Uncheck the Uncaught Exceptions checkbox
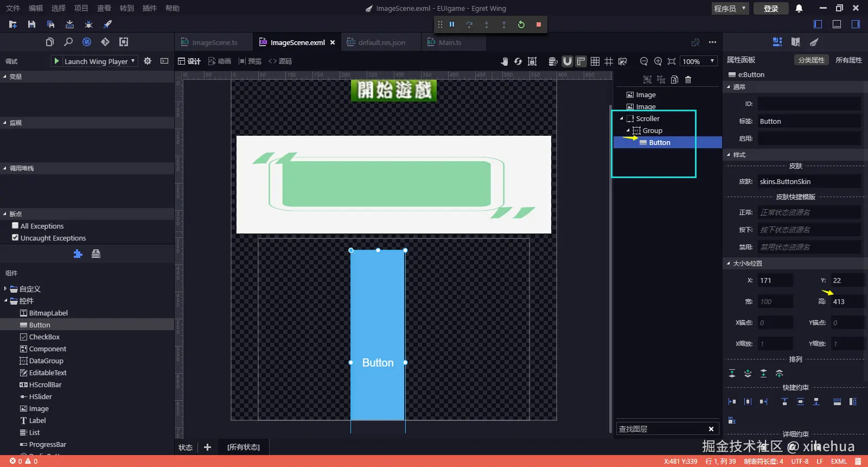Viewport: 868px width, 467px height. (x=15, y=237)
